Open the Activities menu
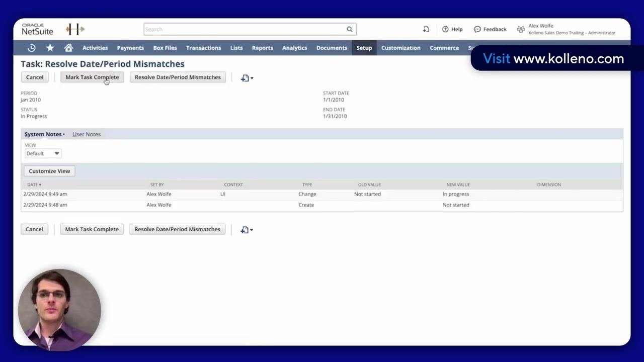The image size is (644, 362). coord(95,48)
